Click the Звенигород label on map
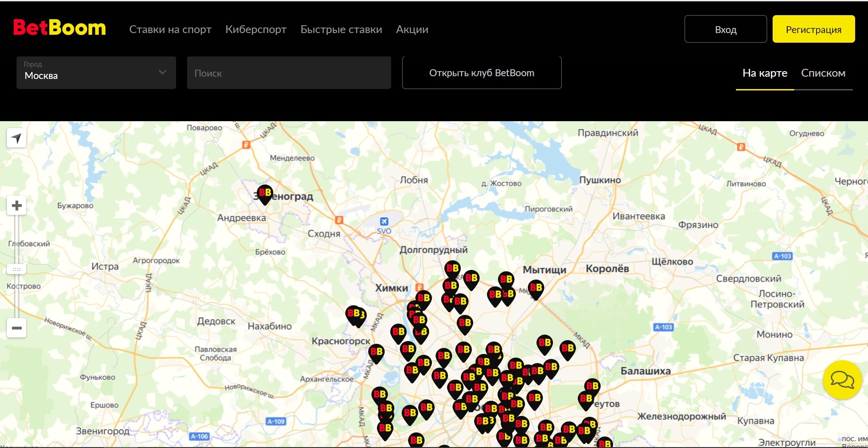Screen dimensions: 868x448 103,431
